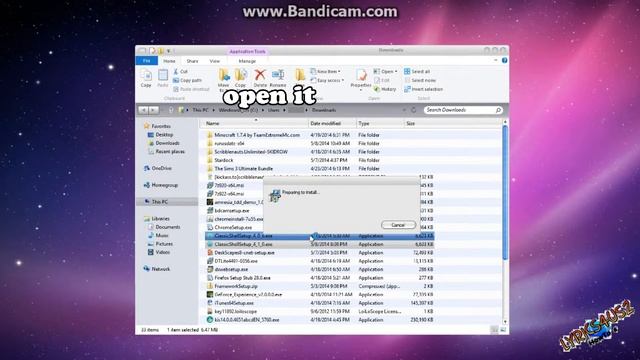Screen dimensions: 640x360
Task: Open the address bar history dropdown arrow
Action: coord(404,110)
